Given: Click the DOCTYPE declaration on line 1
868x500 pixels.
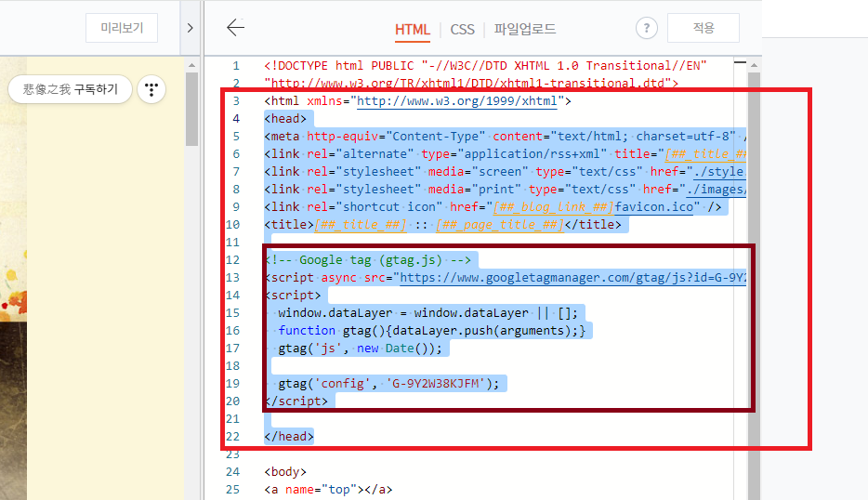Looking at the screenshot, I should [x=485, y=66].
